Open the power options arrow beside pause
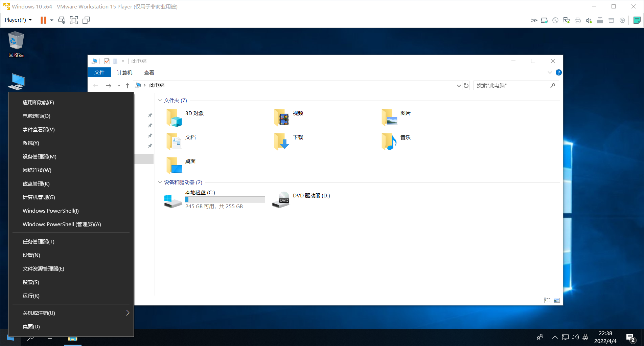Viewport: 644px width, 346px height. click(x=52, y=20)
